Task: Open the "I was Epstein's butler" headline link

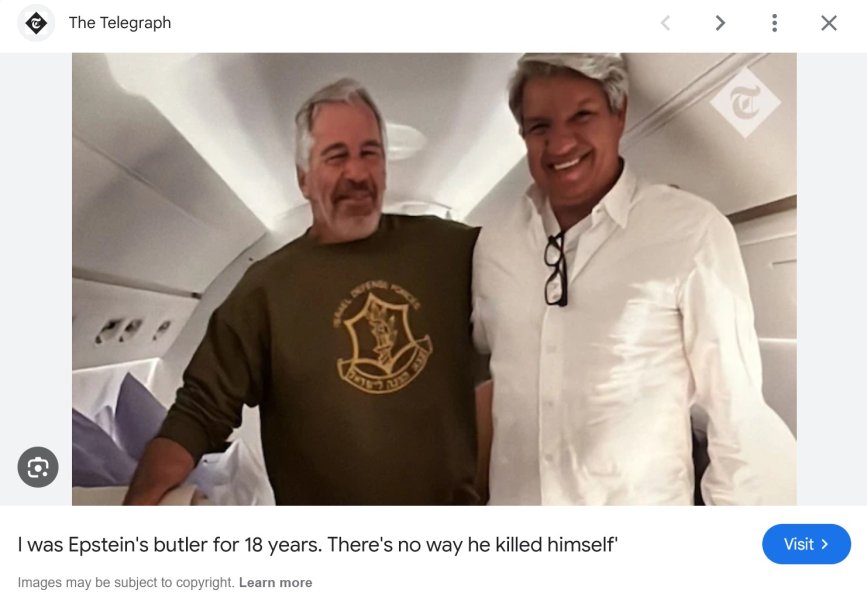Action: click(x=317, y=545)
